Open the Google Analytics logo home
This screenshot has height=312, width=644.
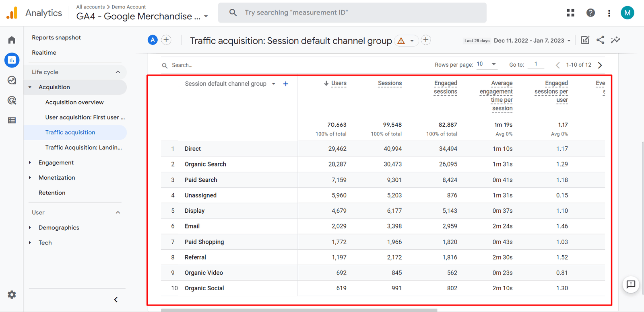pos(12,13)
